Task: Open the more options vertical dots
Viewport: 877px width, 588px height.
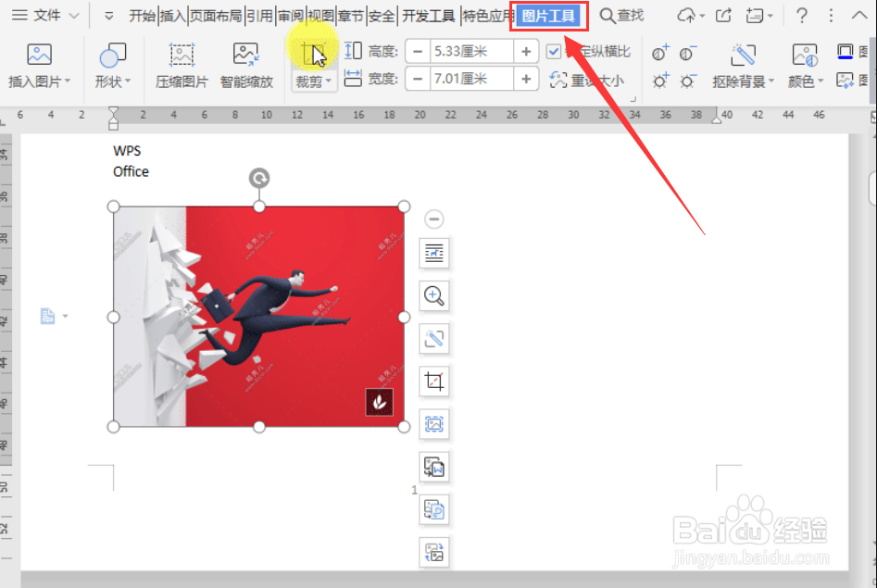Action: tap(831, 16)
